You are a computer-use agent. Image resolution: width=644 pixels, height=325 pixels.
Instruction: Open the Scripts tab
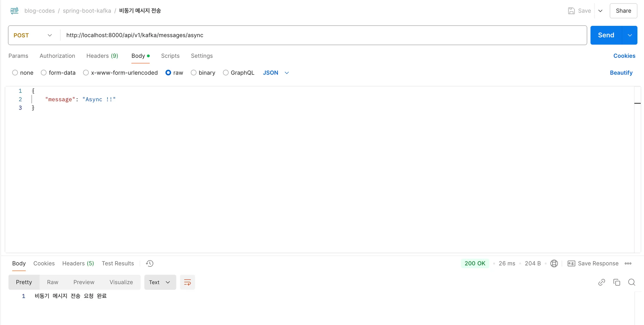170,56
